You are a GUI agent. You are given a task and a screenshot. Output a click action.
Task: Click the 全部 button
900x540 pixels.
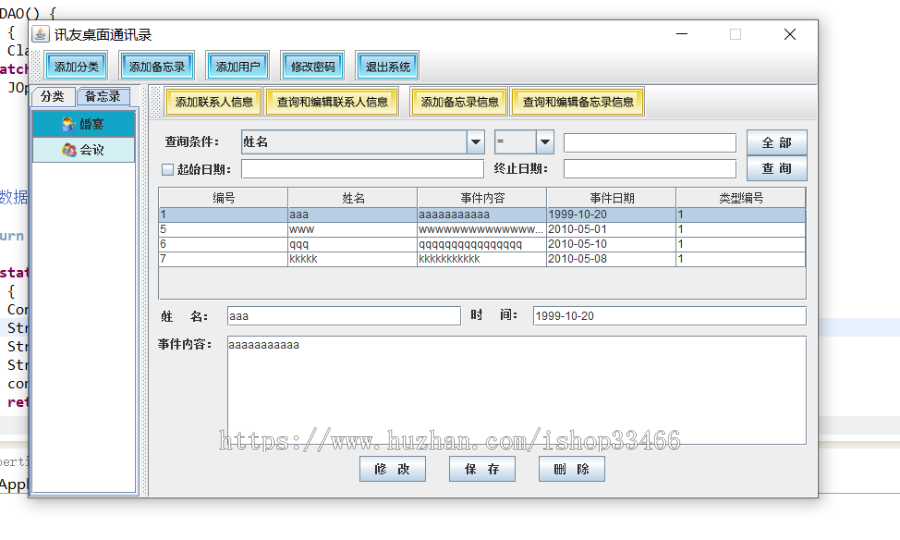(x=777, y=142)
